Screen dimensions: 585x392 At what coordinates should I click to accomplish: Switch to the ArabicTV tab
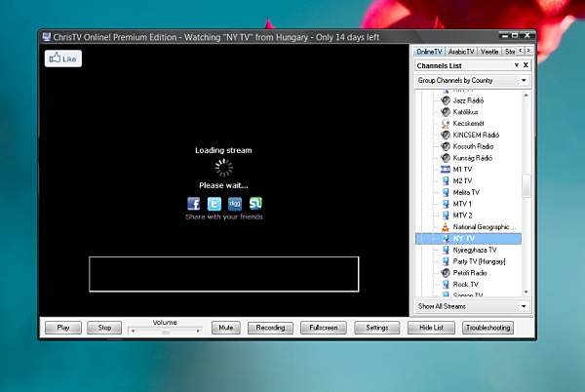(x=461, y=52)
